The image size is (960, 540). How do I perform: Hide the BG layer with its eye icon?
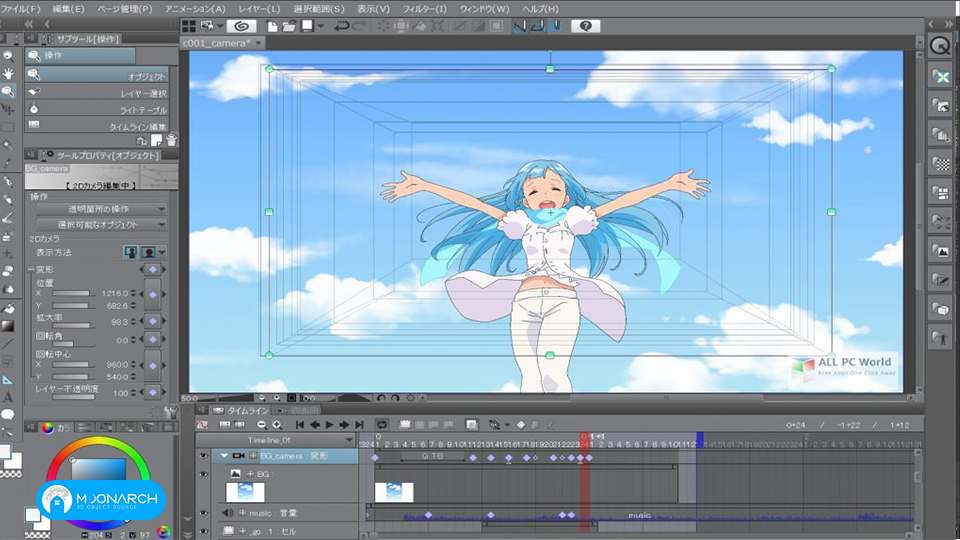203,474
